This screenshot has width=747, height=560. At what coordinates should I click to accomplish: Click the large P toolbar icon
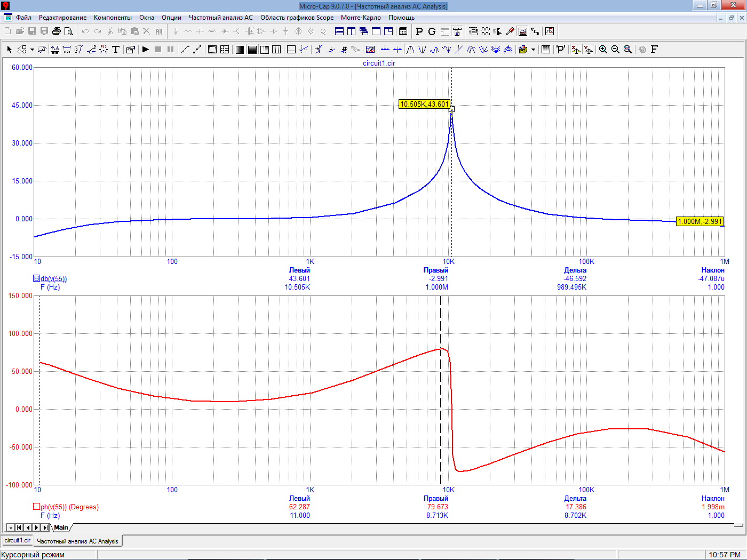click(x=419, y=31)
